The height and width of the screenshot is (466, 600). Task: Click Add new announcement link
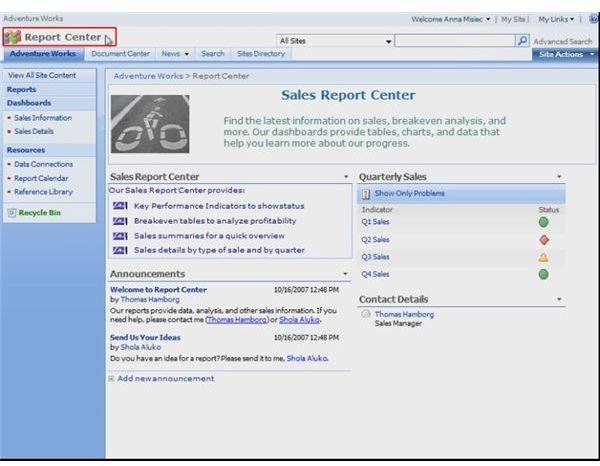pyautogui.click(x=166, y=379)
